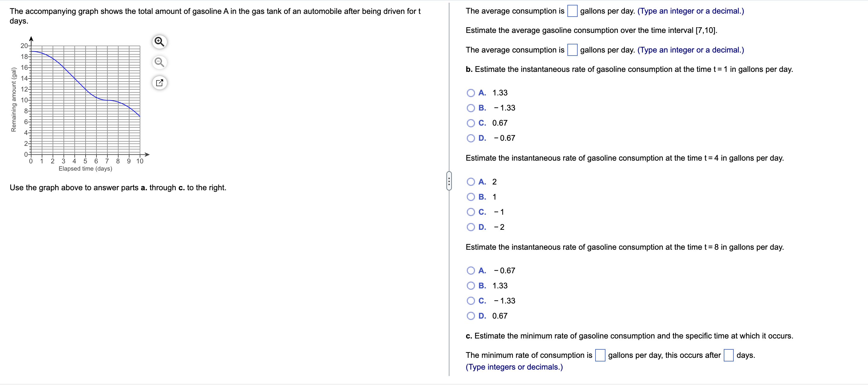Select option B. 1.33 for t=8
The height and width of the screenshot is (385, 868).
pos(471,285)
